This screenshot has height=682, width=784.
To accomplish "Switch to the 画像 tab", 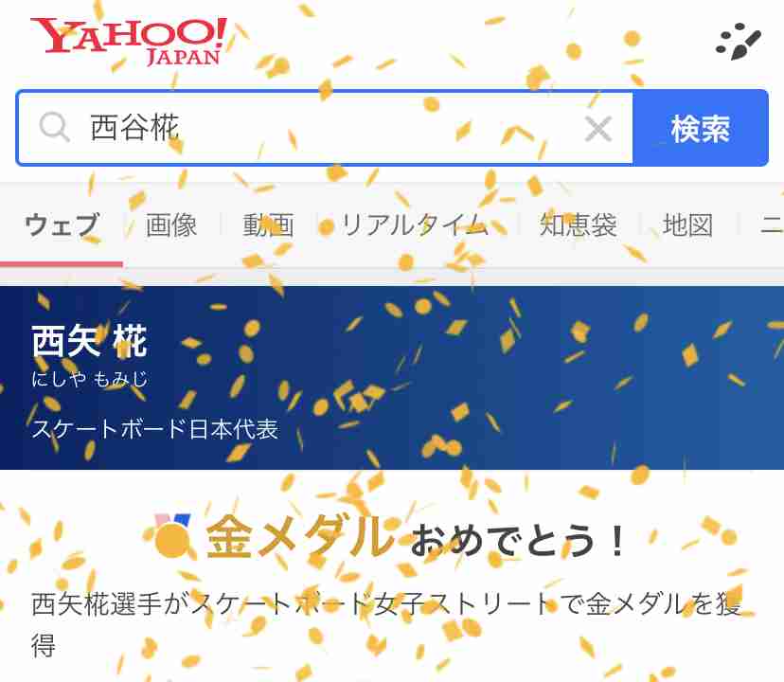I will tap(171, 224).
